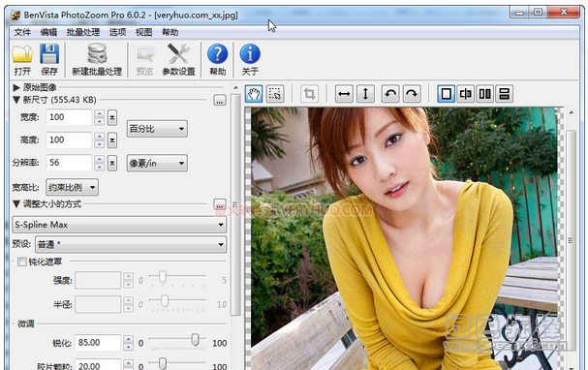Select the marquee selection tool
588x370 pixels.
click(275, 94)
